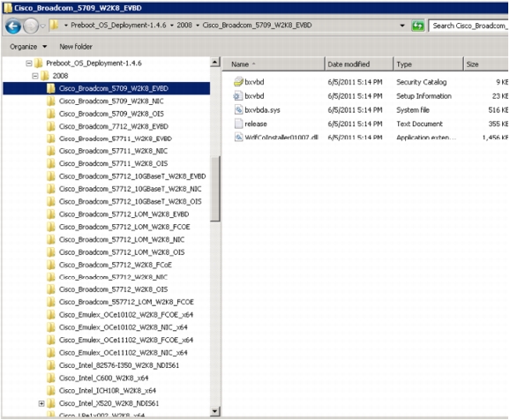Click the 'Setup Information' type cell
The width and height of the screenshot is (510, 420).
pyautogui.click(x=424, y=96)
